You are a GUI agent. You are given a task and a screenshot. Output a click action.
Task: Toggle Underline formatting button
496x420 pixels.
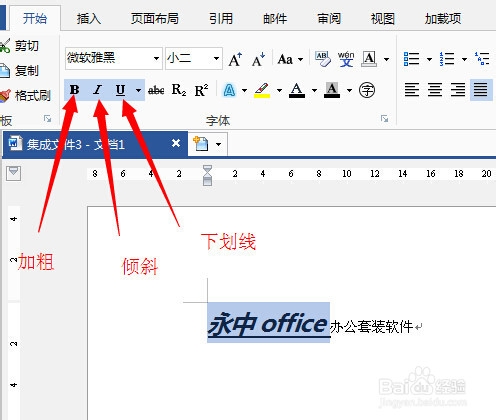click(x=120, y=90)
